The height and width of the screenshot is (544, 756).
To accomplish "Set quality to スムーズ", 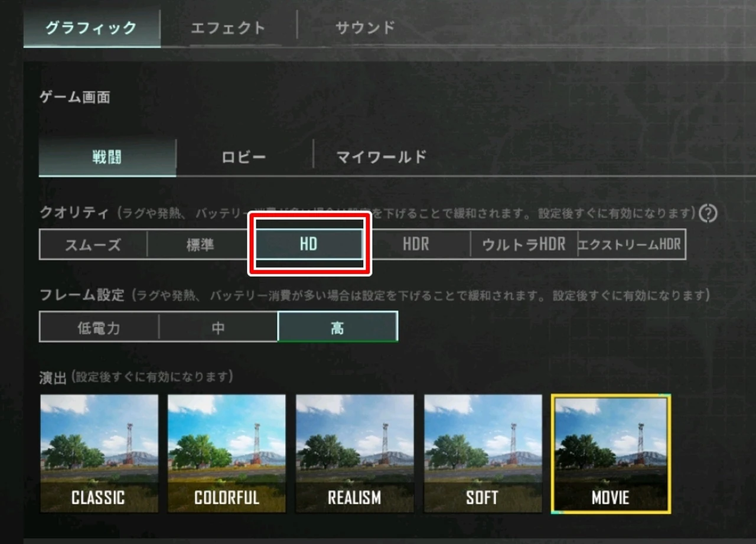I will click(93, 244).
